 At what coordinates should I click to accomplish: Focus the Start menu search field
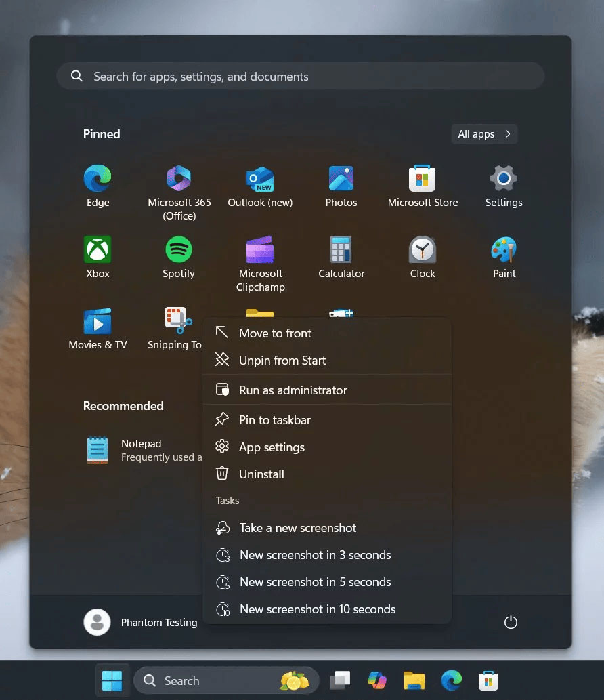301,77
